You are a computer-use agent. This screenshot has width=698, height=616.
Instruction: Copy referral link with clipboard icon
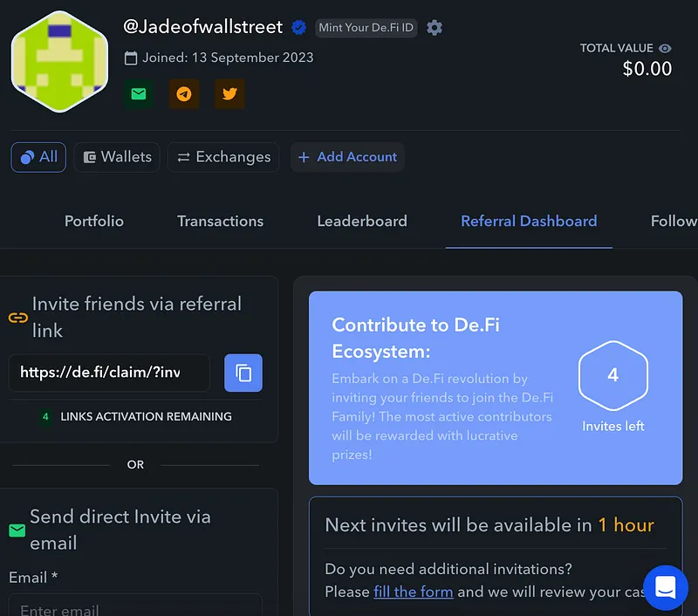(243, 373)
